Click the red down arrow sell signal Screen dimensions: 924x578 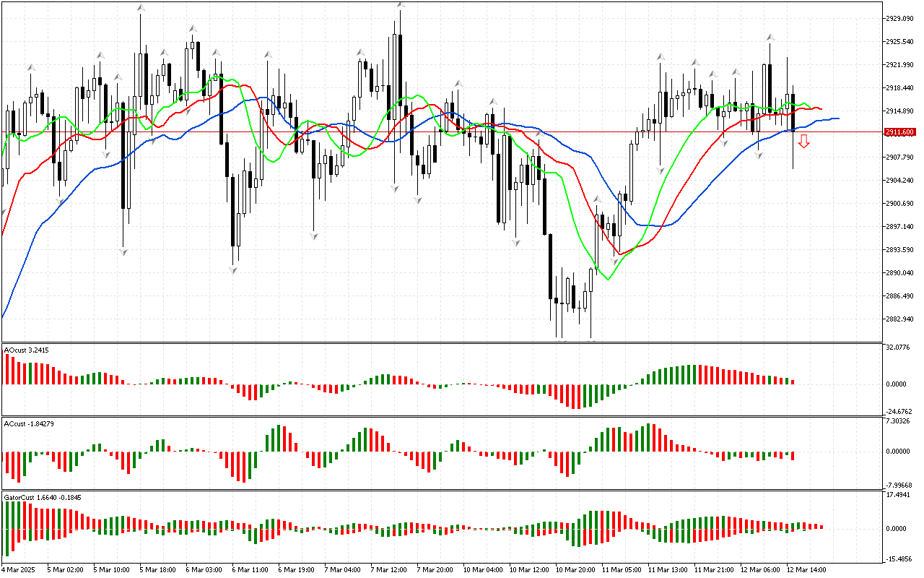point(803,142)
